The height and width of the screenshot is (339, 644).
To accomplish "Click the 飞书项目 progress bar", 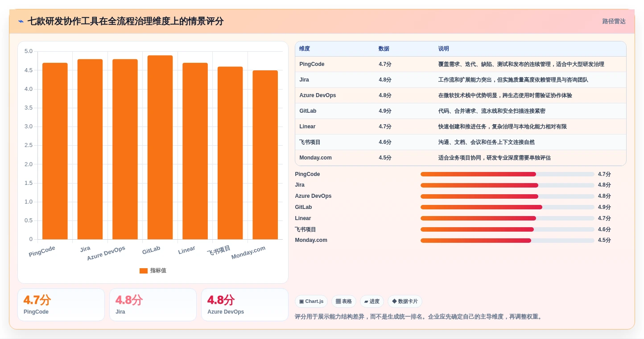I will click(507, 229).
